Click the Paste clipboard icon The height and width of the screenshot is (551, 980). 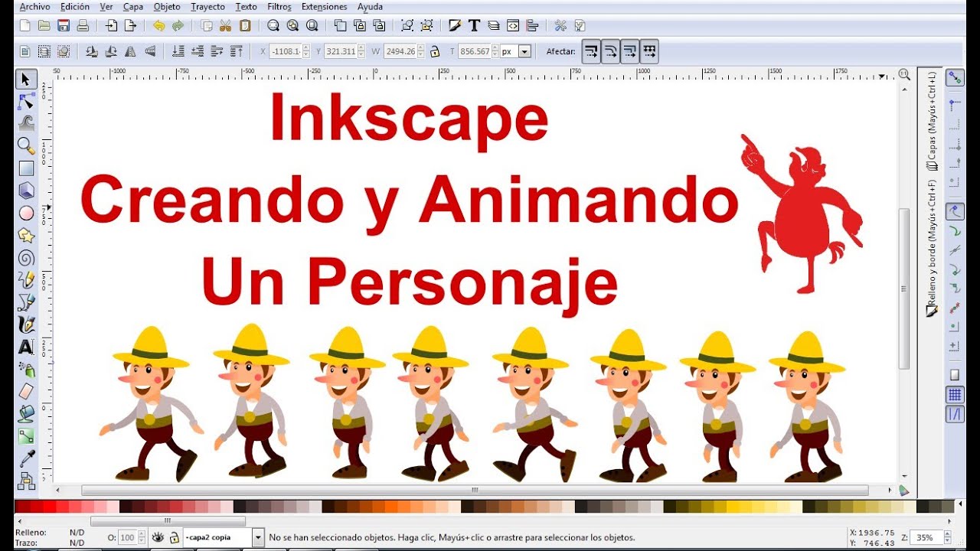point(245,25)
